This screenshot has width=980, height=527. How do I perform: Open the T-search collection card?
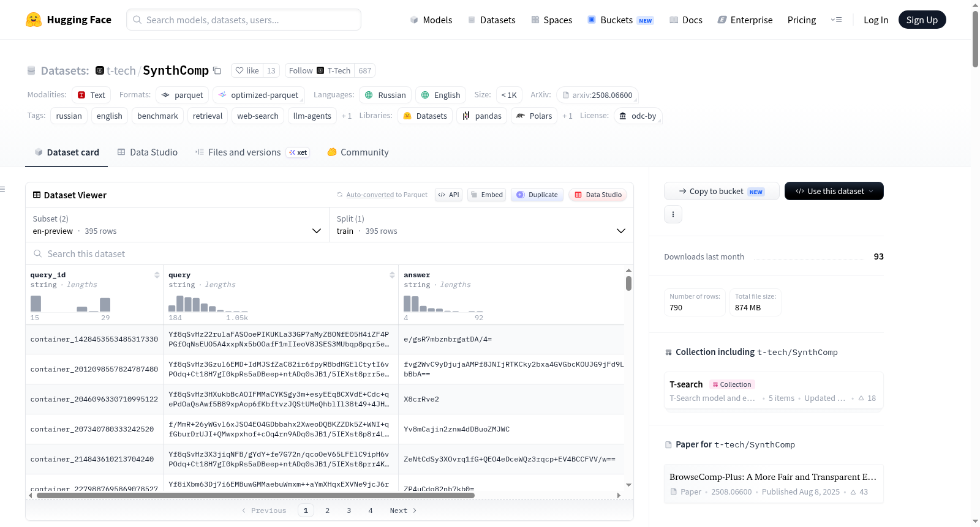click(774, 391)
